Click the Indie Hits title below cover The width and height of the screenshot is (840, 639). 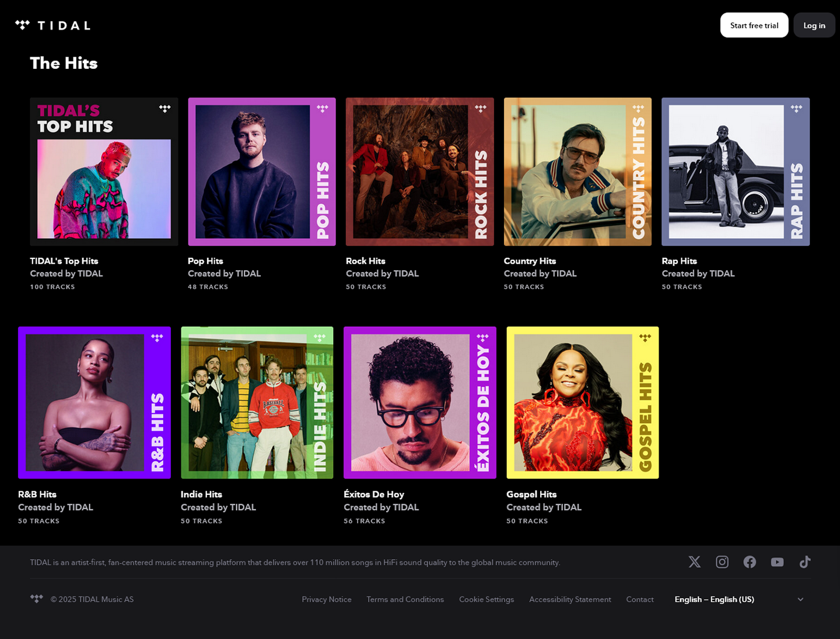pos(201,494)
